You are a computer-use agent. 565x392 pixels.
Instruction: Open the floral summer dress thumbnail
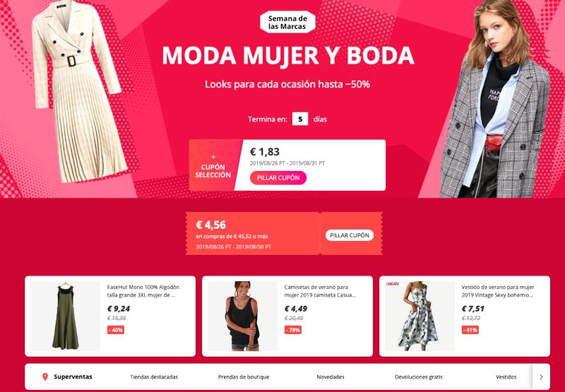[x=420, y=316]
